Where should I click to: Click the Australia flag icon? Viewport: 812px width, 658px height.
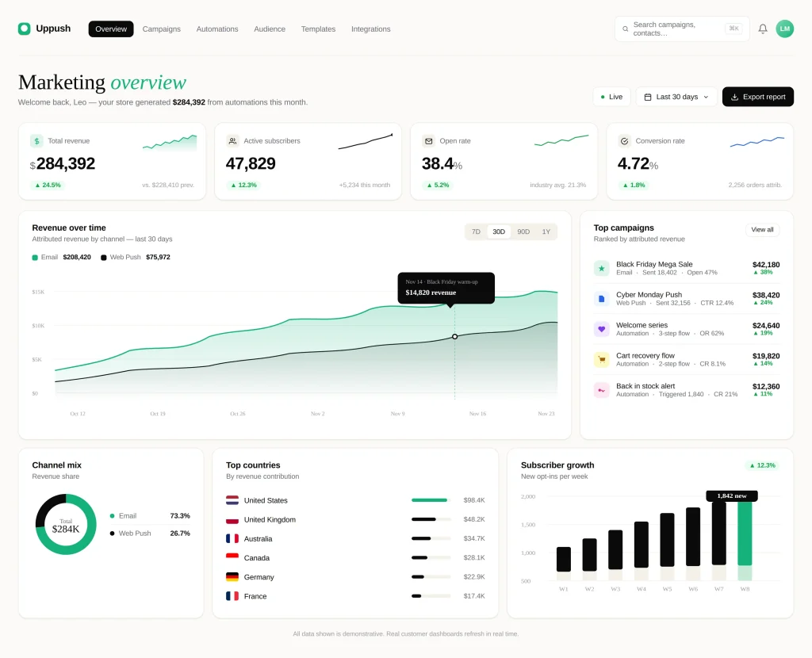pos(232,538)
